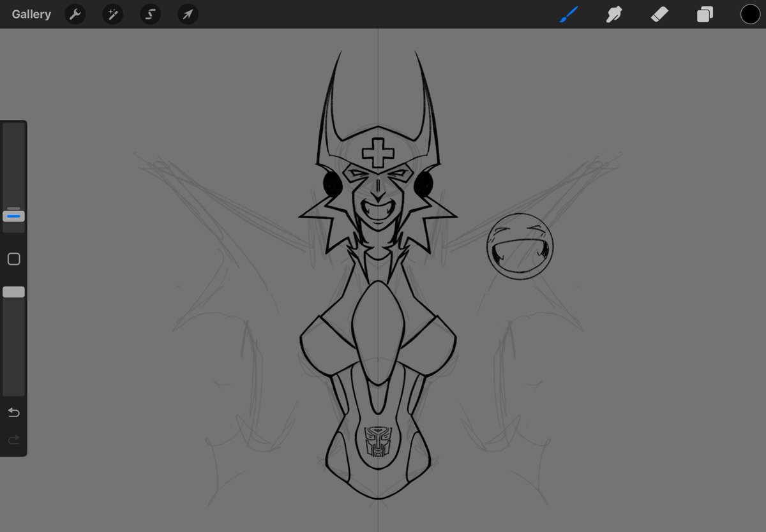This screenshot has height=532, width=766.
Task: Tap the laughing emoji drawing on canvas
Action: tap(520, 246)
